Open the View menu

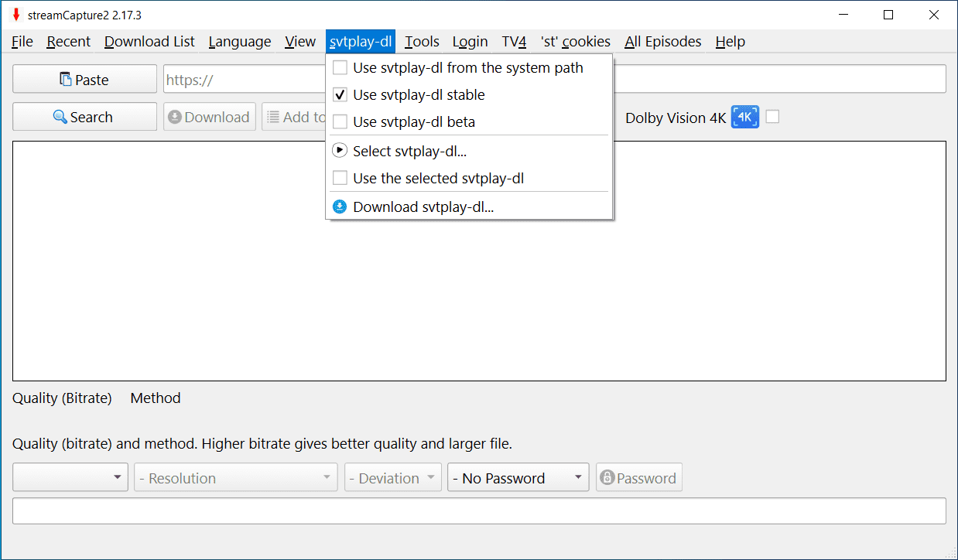click(x=300, y=42)
